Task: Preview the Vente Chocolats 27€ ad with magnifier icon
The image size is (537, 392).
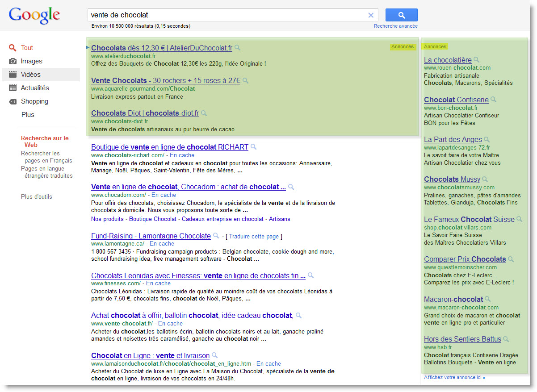Action: pyautogui.click(x=245, y=81)
